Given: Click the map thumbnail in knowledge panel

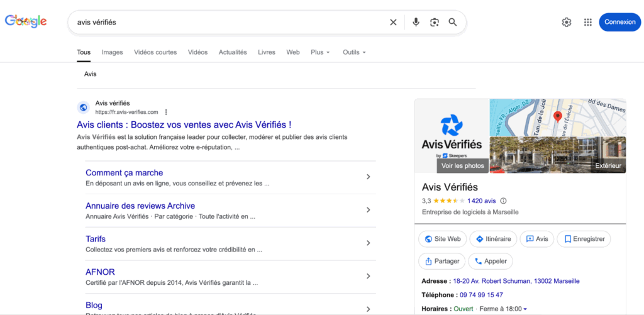Looking at the screenshot, I should click(x=558, y=117).
